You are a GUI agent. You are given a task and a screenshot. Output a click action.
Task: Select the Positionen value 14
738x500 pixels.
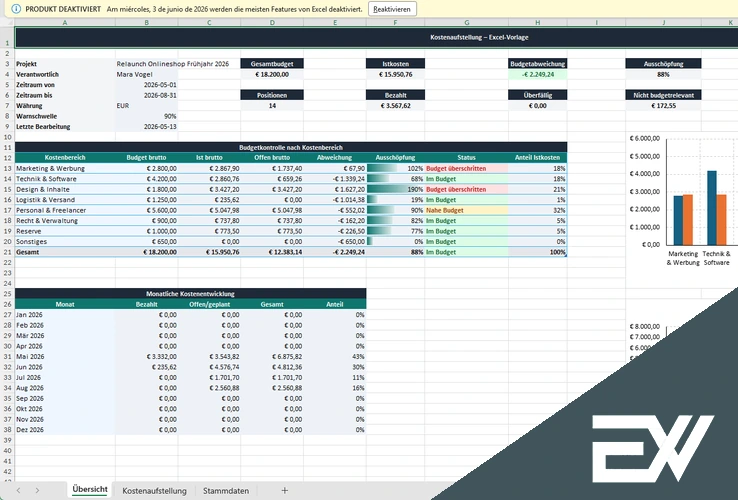click(x=272, y=105)
